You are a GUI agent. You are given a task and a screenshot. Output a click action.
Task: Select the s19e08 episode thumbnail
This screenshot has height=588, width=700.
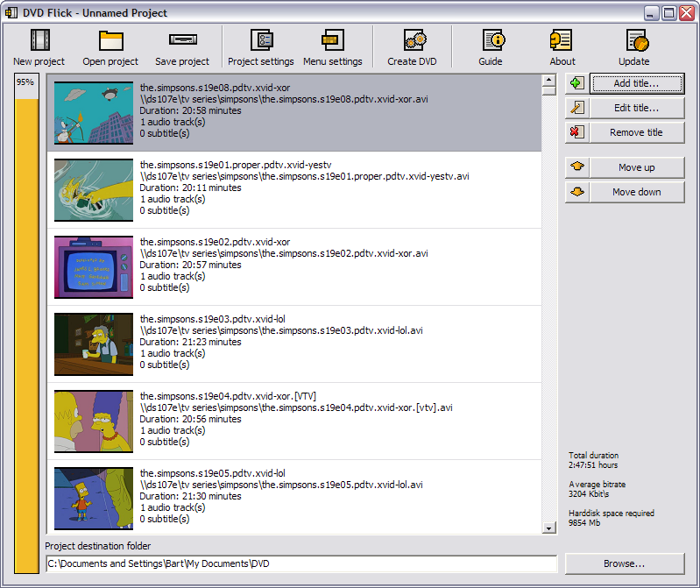94,112
